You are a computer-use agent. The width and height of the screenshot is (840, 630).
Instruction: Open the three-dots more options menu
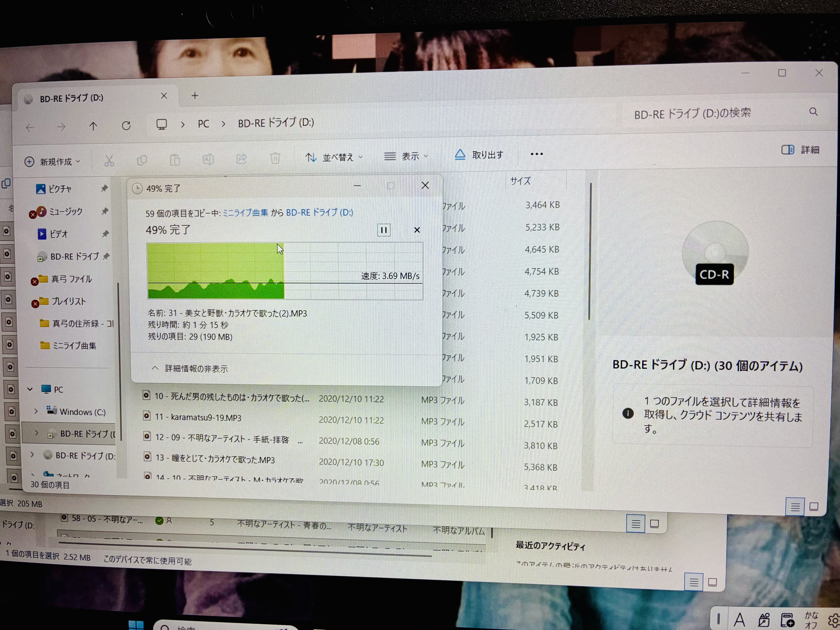coord(537,154)
